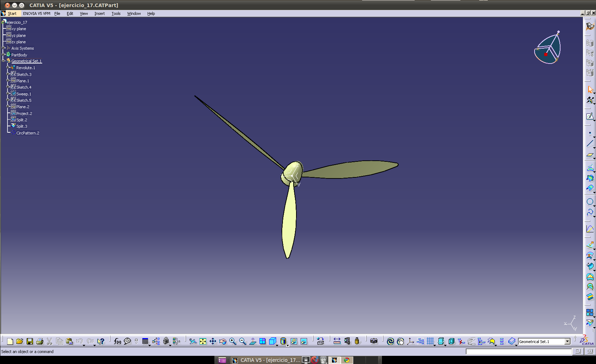Click the What's This help icon
596x364 pixels.
(101, 341)
